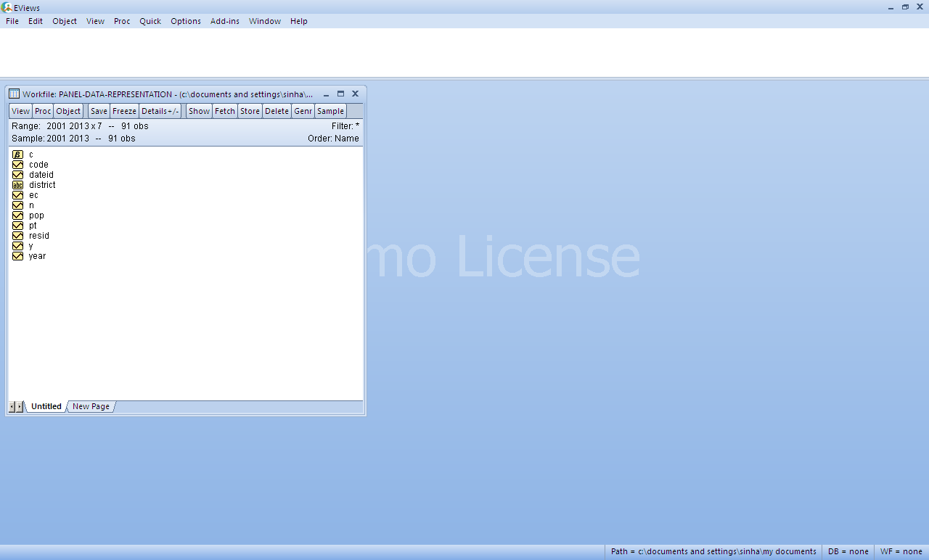
Task: Click the coefficient vector icon for c
Action: coord(18,155)
